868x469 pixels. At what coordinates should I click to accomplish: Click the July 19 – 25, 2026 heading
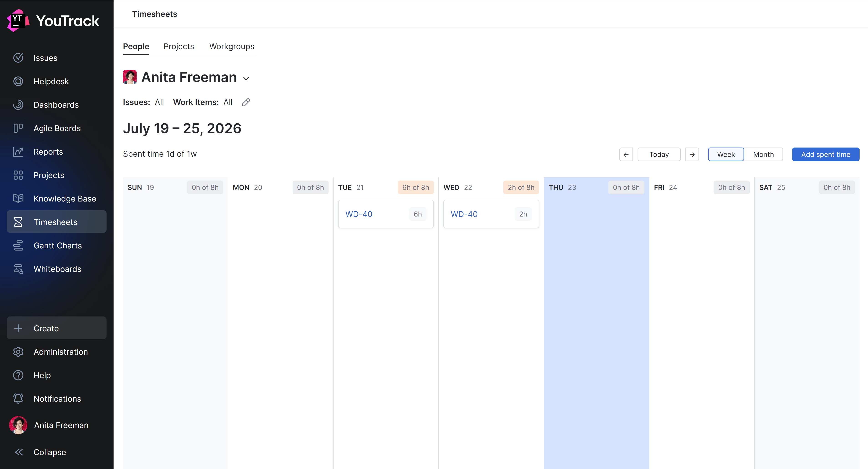pos(182,128)
